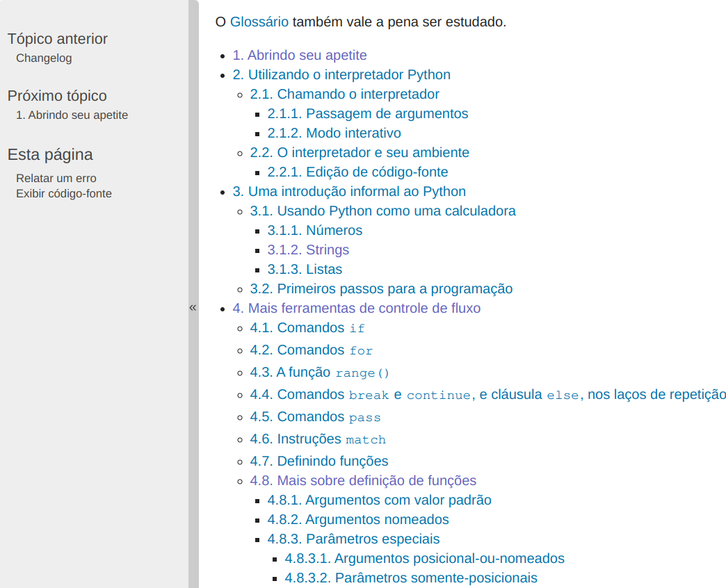
Task: Open '2.1.1. Passagem de argumentos'
Action: coord(367,113)
